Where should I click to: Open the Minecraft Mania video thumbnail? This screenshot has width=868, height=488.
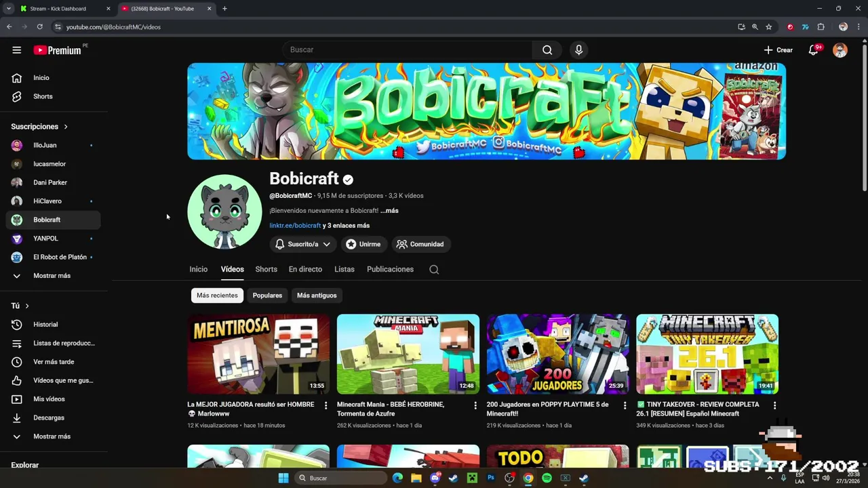click(x=408, y=354)
